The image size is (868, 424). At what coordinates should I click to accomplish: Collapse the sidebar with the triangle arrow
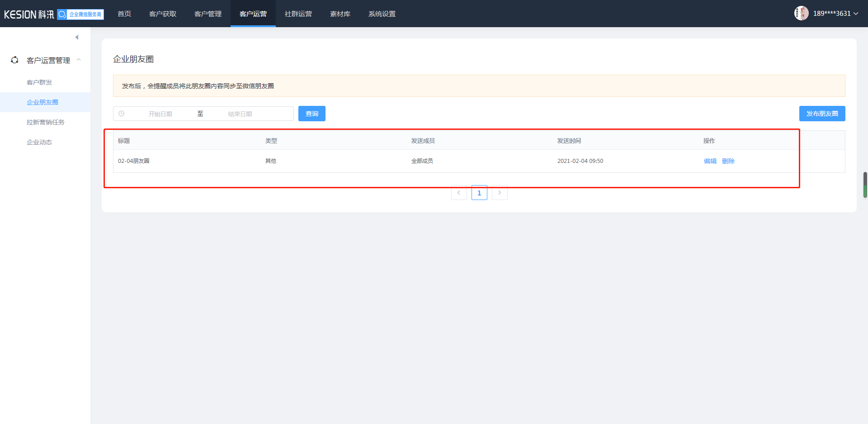pos(77,37)
